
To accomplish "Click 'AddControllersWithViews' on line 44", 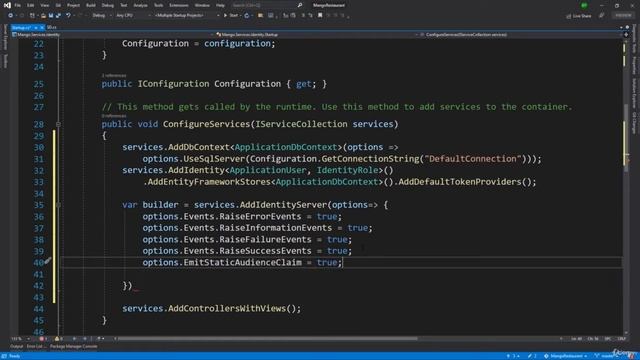I will point(227,309).
